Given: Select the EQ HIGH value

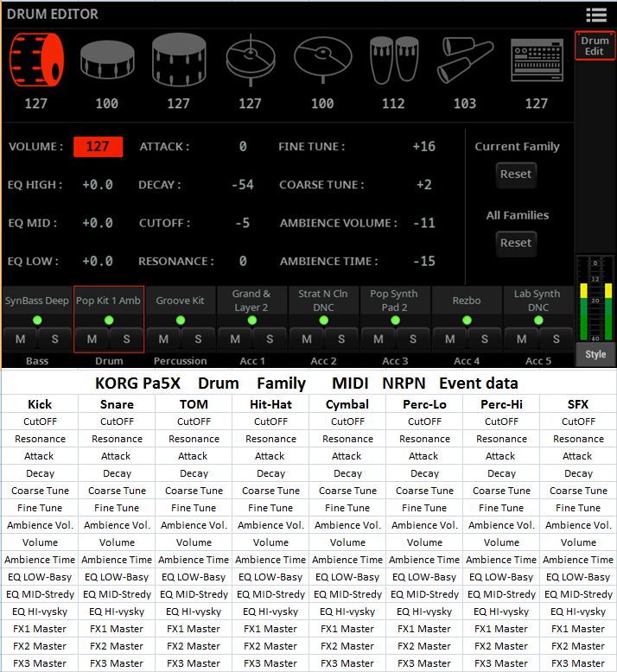Looking at the screenshot, I should coord(98,185).
